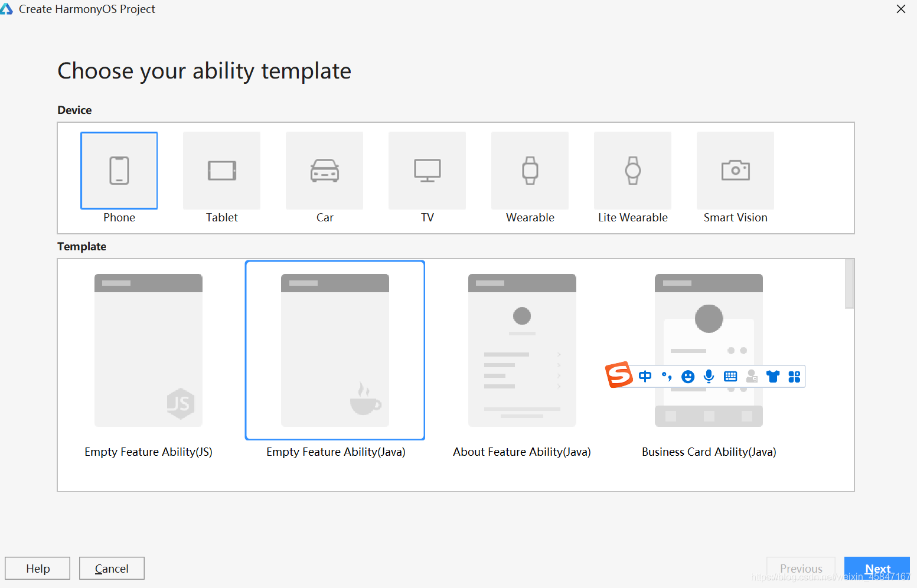The width and height of the screenshot is (917, 588).
Task: Toggle the Chinese/English mode in Sogou bar
Action: pos(645,377)
